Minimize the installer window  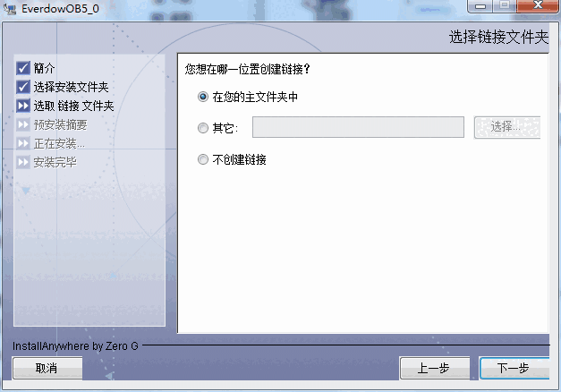[480, 6]
